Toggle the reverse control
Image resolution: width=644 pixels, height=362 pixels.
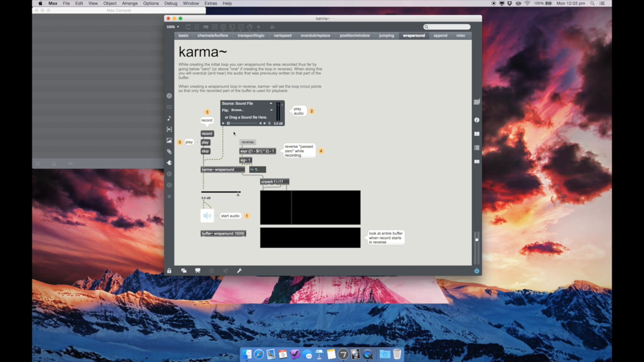(x=247, y=142)
